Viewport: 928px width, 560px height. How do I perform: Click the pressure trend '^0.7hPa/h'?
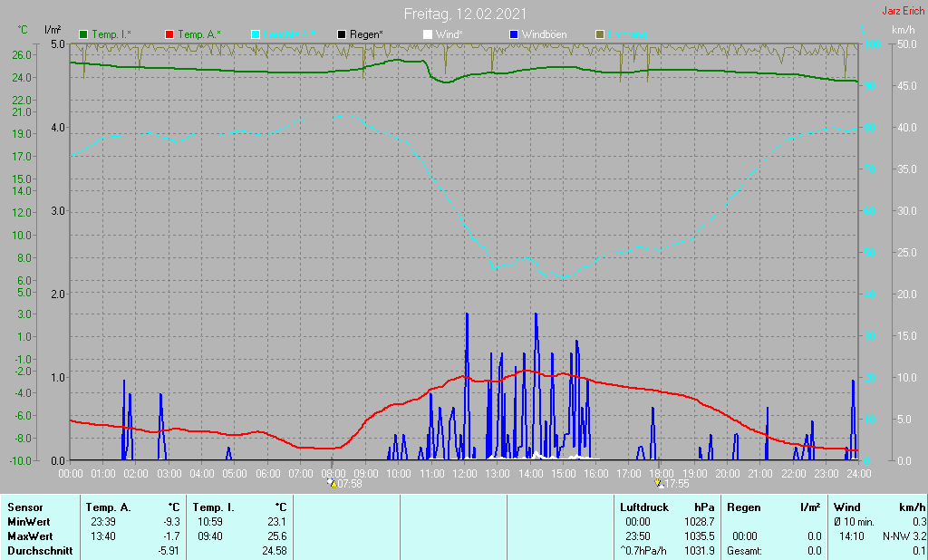(643, 551)
